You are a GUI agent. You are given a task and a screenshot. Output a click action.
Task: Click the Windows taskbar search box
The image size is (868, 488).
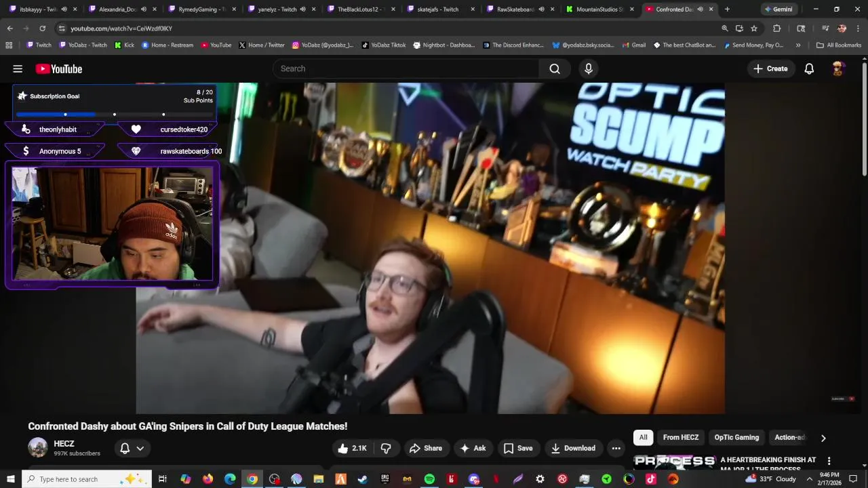87,479
